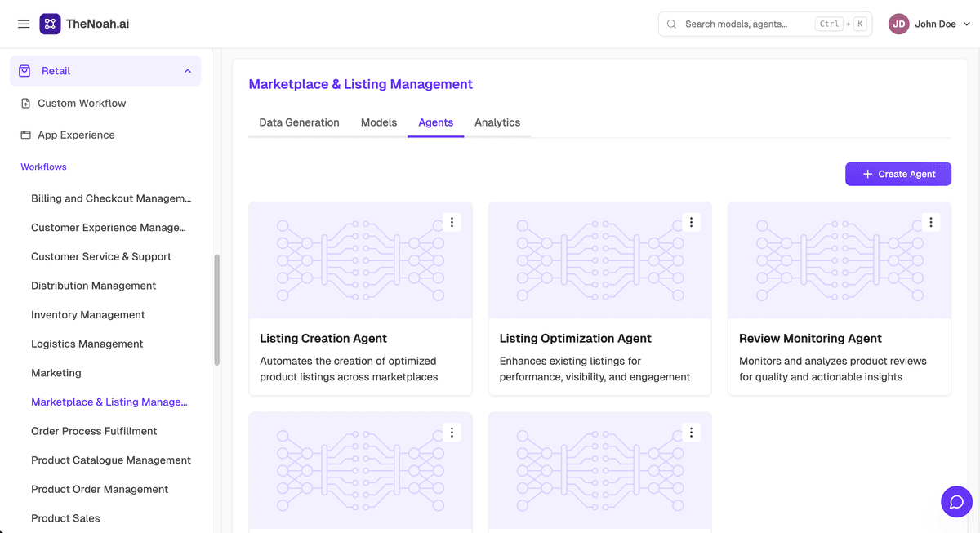Click the Listing Optimization Agent title

click(575, 338)
